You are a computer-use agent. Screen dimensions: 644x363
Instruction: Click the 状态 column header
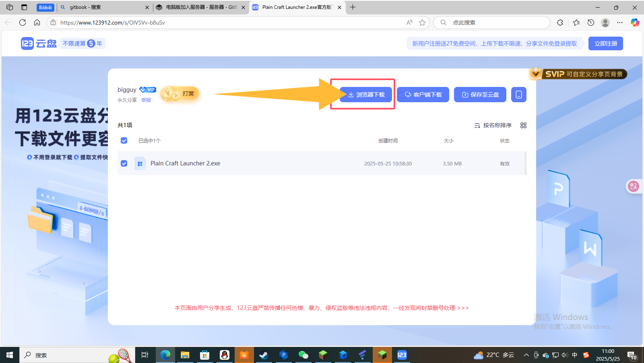505,141
